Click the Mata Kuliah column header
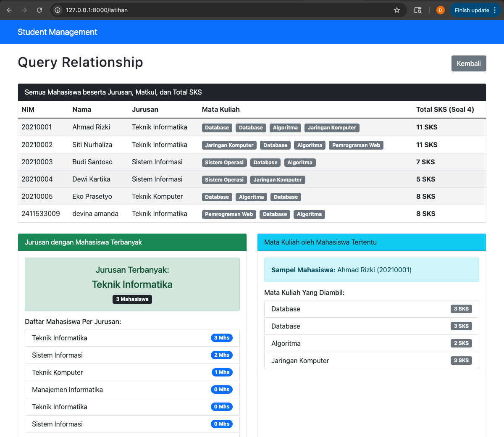 (x=221, y=109)
